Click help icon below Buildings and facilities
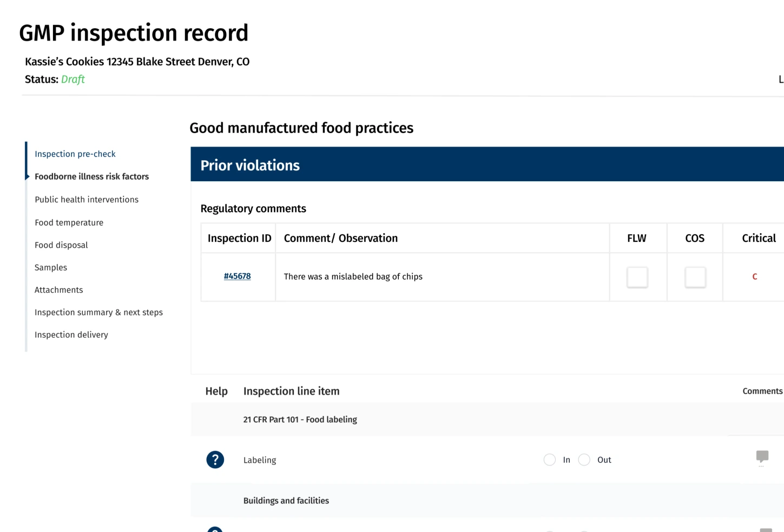The height and width of the screenshot is (532, 784). pos(215,529)
